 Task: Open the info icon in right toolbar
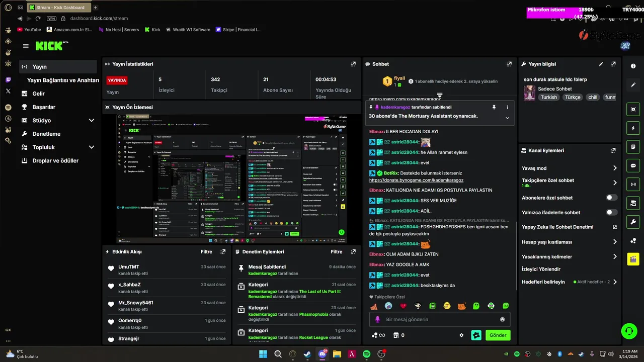[x=633, y=66]
